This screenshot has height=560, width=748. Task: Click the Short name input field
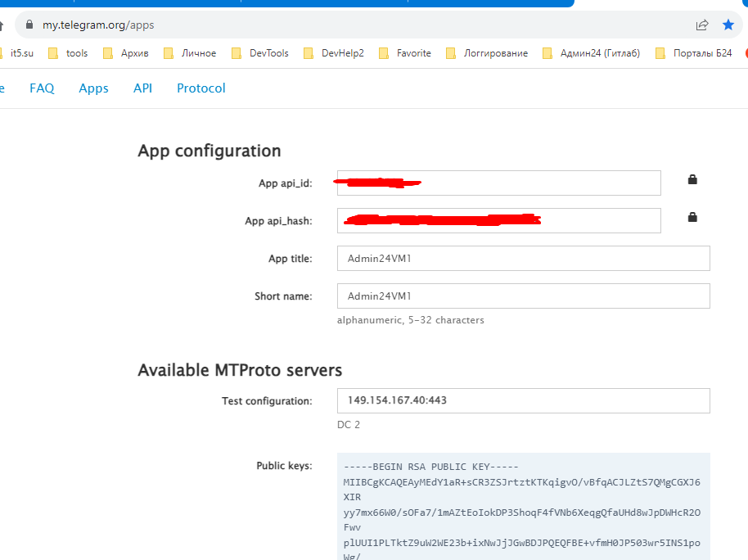click(x=523, y=296)
